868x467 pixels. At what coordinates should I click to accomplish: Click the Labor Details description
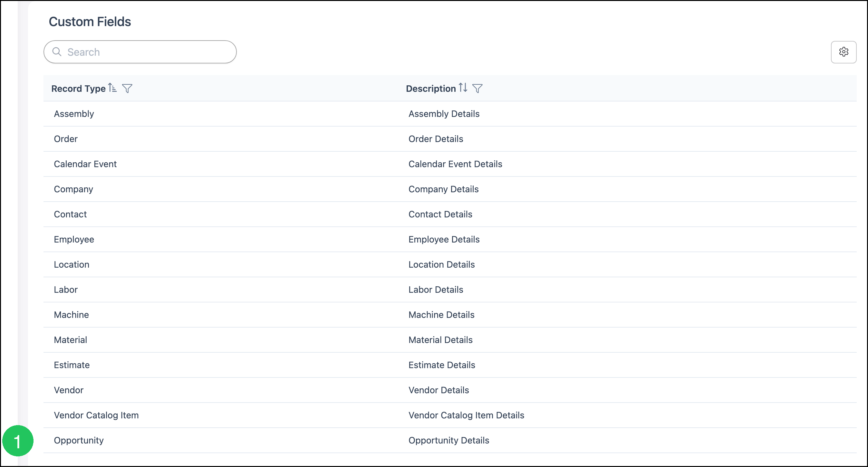click(x=436, y=290)
